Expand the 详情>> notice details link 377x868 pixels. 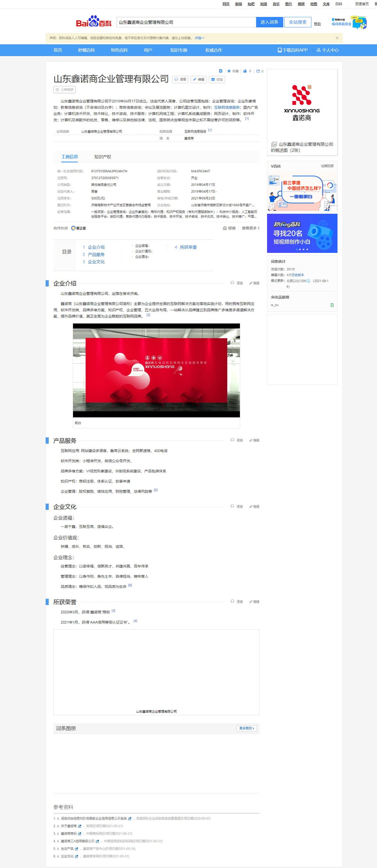tap(199, 38)
